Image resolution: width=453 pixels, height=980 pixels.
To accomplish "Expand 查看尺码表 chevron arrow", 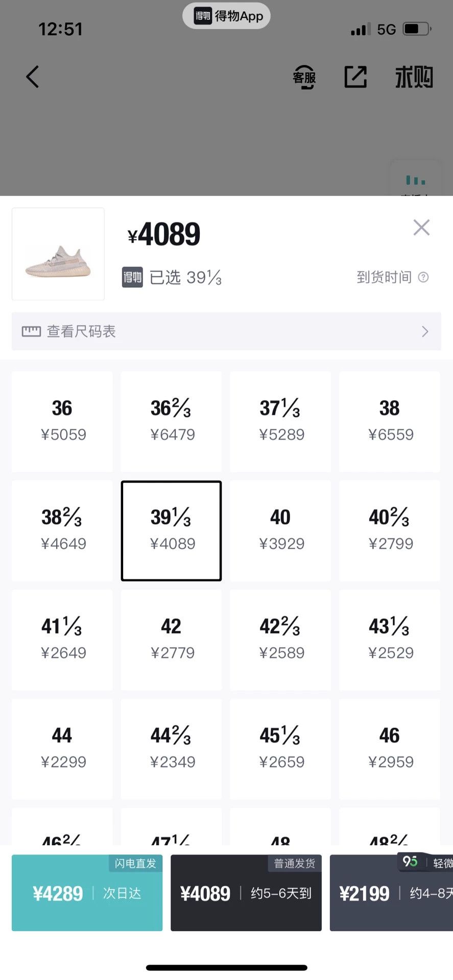I will pos(425,332).
